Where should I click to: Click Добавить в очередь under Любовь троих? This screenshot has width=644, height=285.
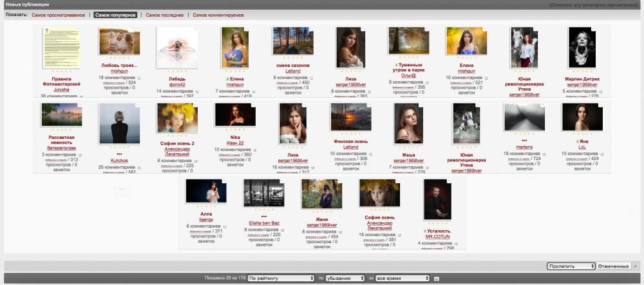114,83
